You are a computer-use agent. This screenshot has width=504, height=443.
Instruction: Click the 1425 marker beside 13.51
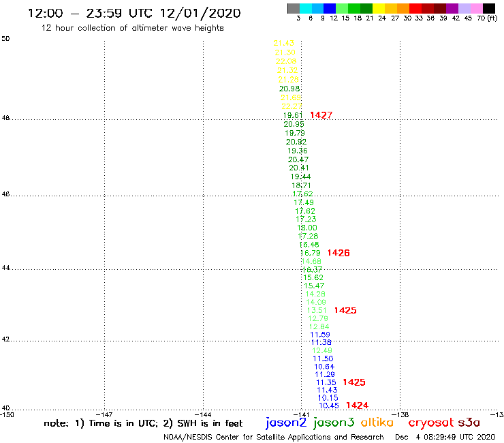pos(345,311)
